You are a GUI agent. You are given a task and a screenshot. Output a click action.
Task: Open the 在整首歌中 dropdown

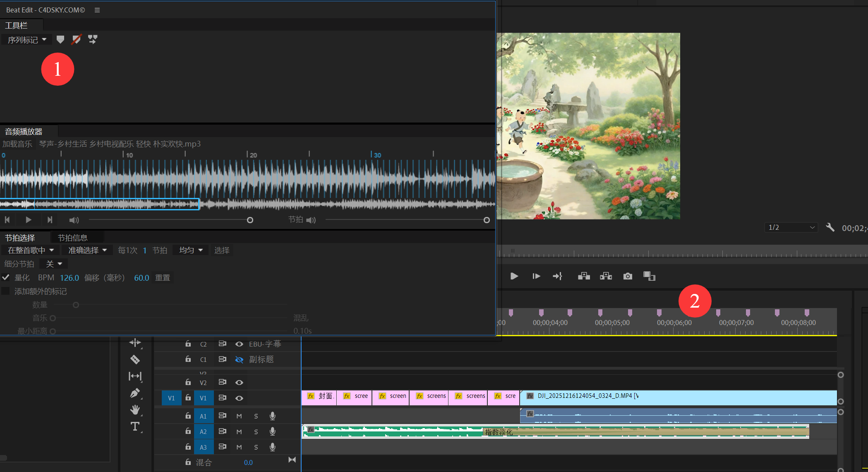(x=31, y=250)
